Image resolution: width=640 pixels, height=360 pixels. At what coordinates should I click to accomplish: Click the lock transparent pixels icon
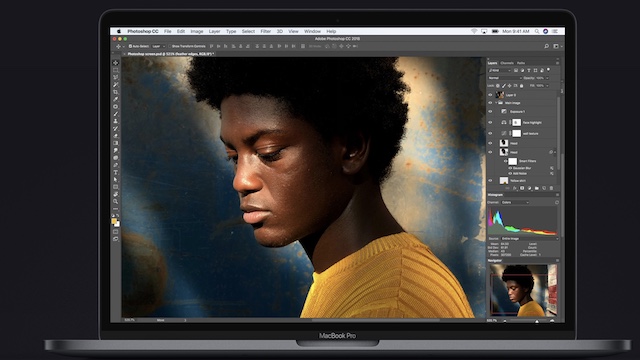498,86
